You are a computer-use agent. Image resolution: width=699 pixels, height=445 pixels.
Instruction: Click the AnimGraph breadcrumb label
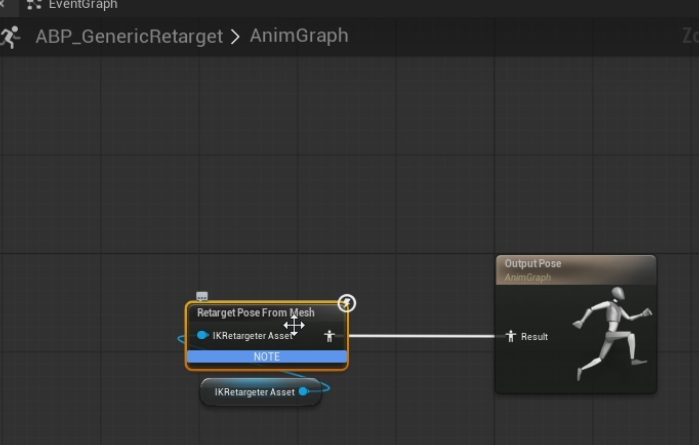298,37
